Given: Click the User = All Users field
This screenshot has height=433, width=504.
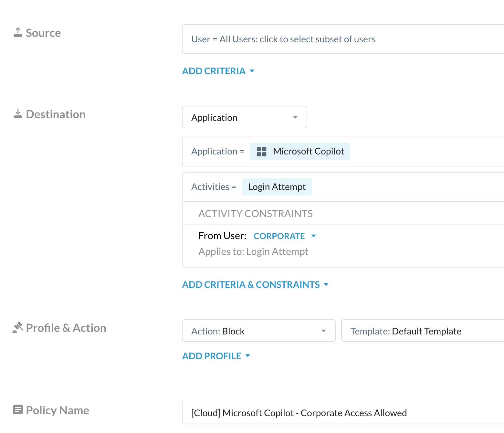Looking at the screenshot, I should point(343,39).
